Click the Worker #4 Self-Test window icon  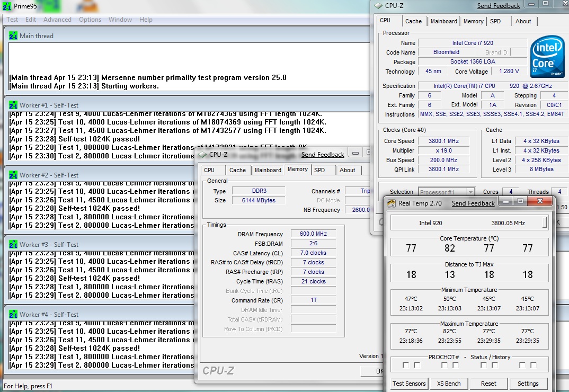tap(13, 314)
